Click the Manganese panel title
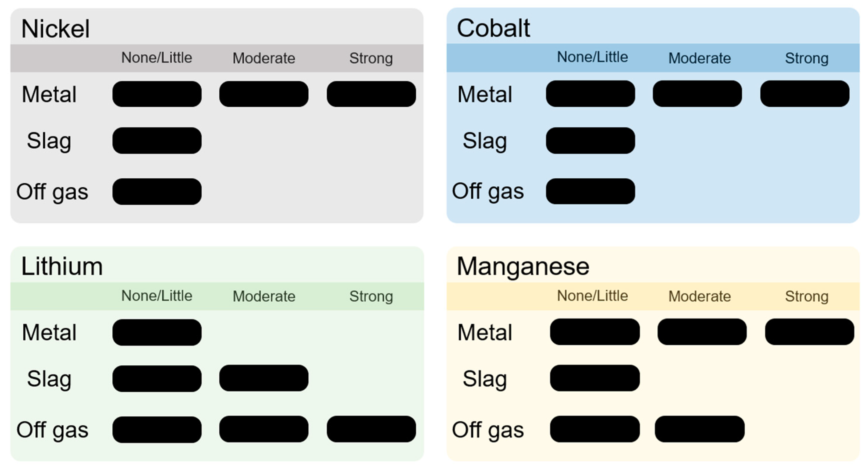Image resolution: width=868 pixels, height=474 pixels. 523,266
